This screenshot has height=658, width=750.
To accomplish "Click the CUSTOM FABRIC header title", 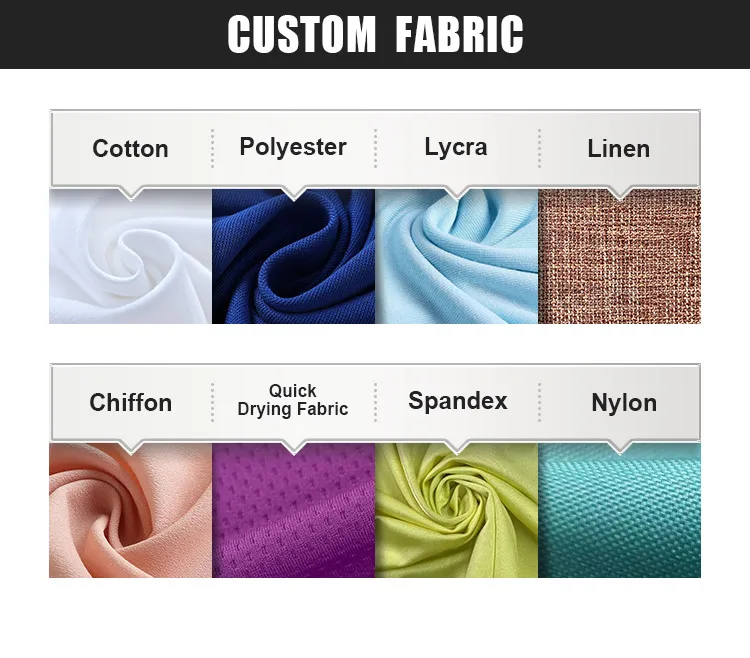I will pyautogui.click(x=375, y=34).
